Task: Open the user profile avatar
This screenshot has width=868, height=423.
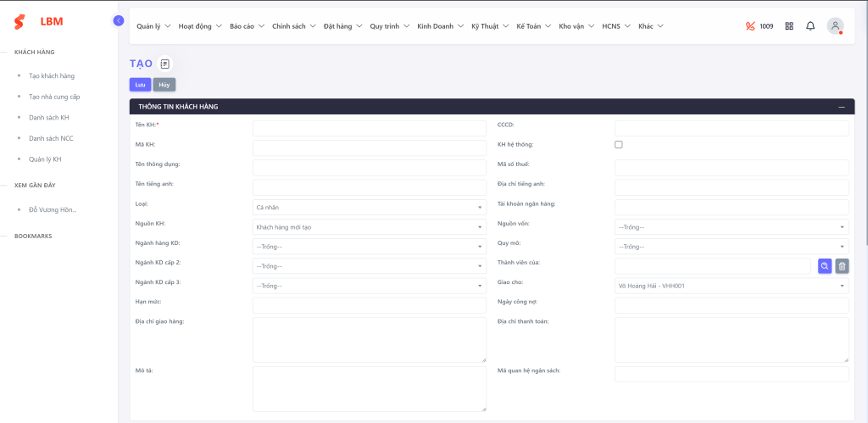Action: click(835, 26)
